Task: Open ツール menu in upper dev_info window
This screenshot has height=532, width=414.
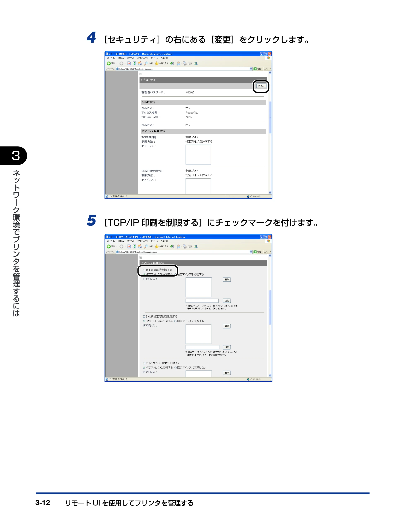Action: [x=154, y=58]
